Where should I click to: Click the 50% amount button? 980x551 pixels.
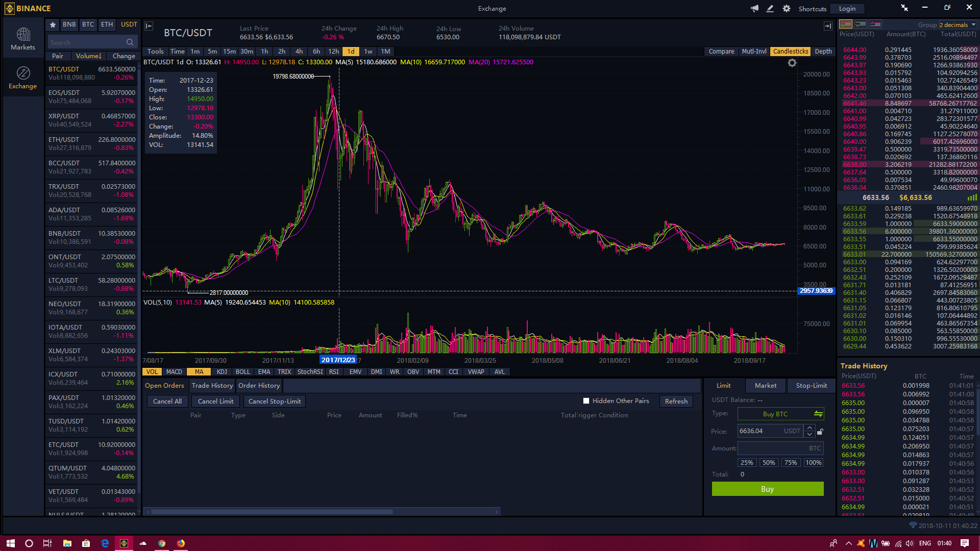(768, 463)
